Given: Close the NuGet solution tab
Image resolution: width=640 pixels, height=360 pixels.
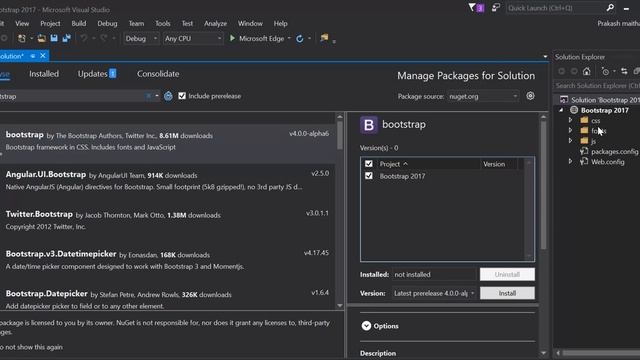Looking at the screenshot, I should 43,56.
